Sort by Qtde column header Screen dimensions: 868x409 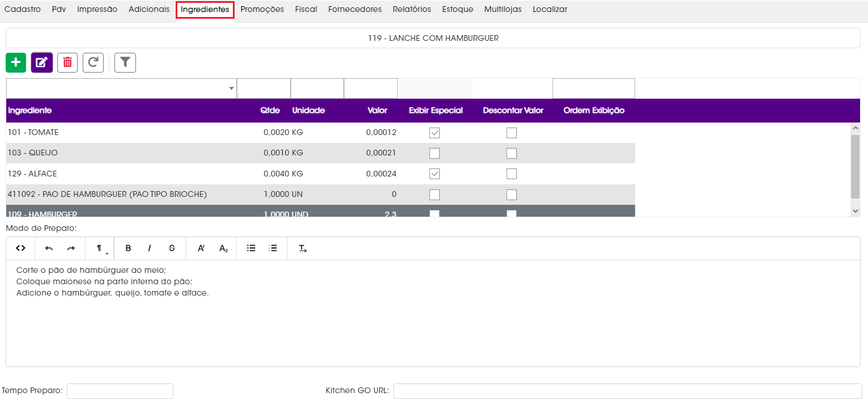coord(270,111)
